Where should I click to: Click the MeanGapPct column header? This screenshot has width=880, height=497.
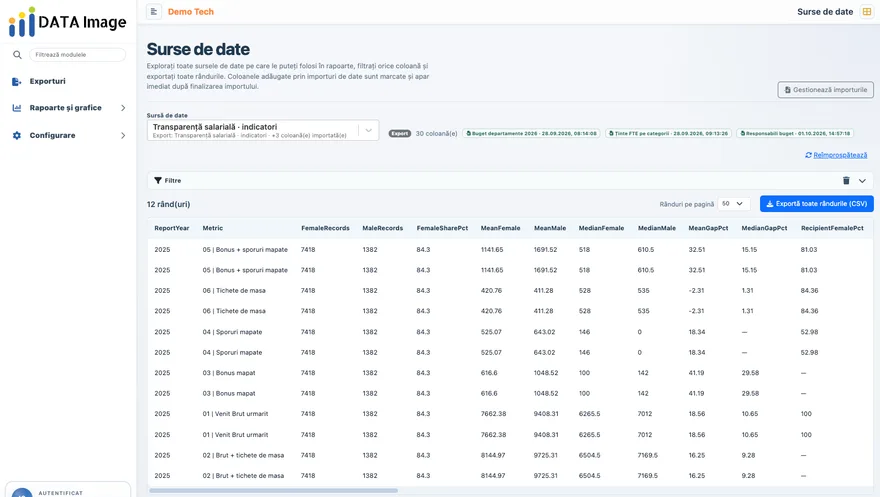[708, 228]
